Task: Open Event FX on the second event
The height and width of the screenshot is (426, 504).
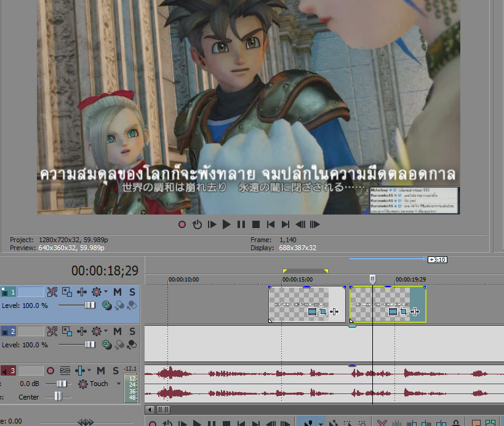Action: [x=415, y=312]
